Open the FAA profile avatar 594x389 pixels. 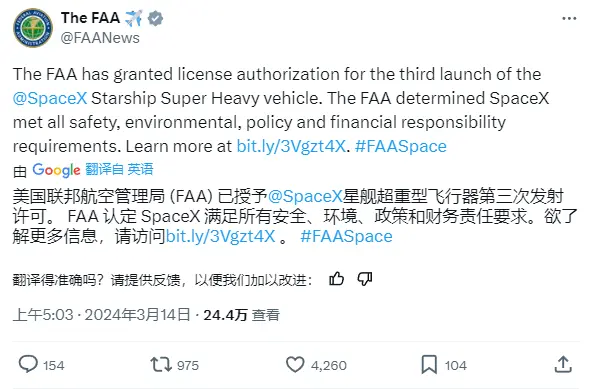tap(33, 28)
